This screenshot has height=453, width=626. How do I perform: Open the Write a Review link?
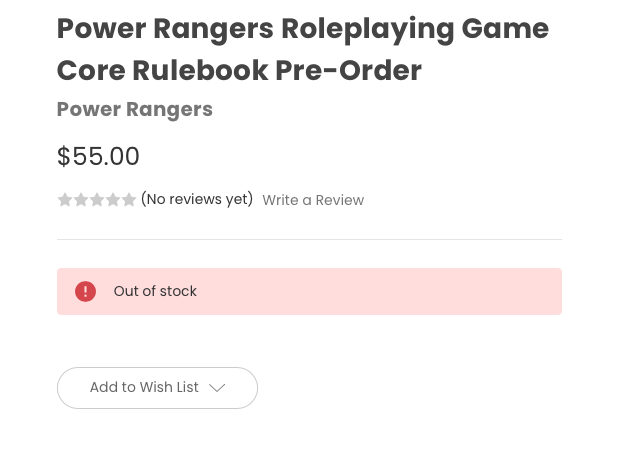pyautogui.click(x=313, y=200)
